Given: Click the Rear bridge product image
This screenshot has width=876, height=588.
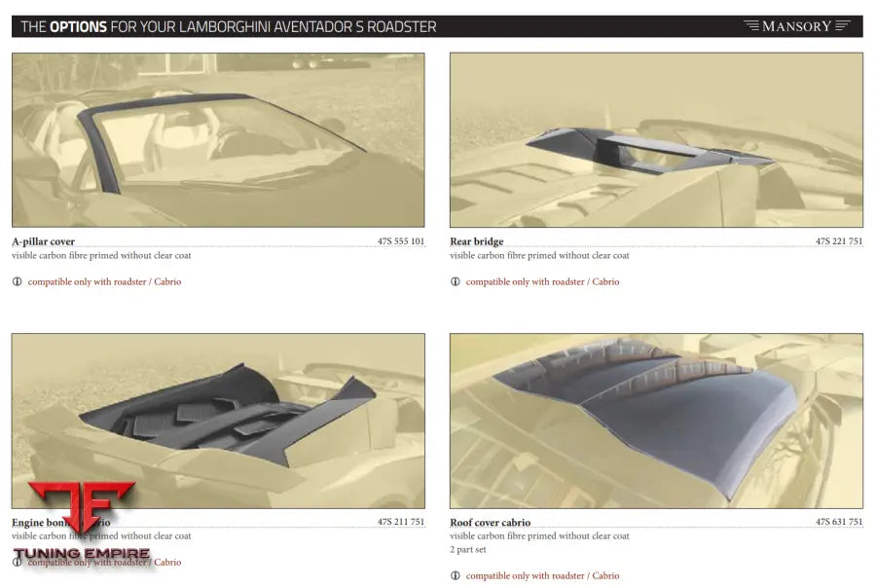Looking at the screenshot, I should [x=656, y=140].
